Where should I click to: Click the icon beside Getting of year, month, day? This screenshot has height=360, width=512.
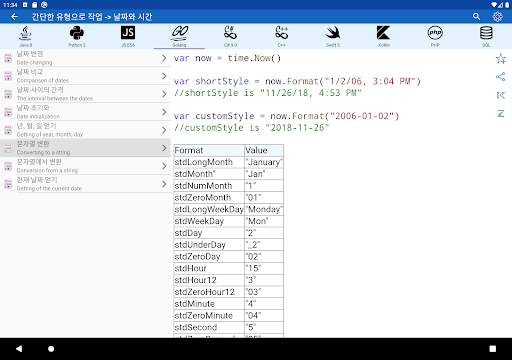[8, 130]
